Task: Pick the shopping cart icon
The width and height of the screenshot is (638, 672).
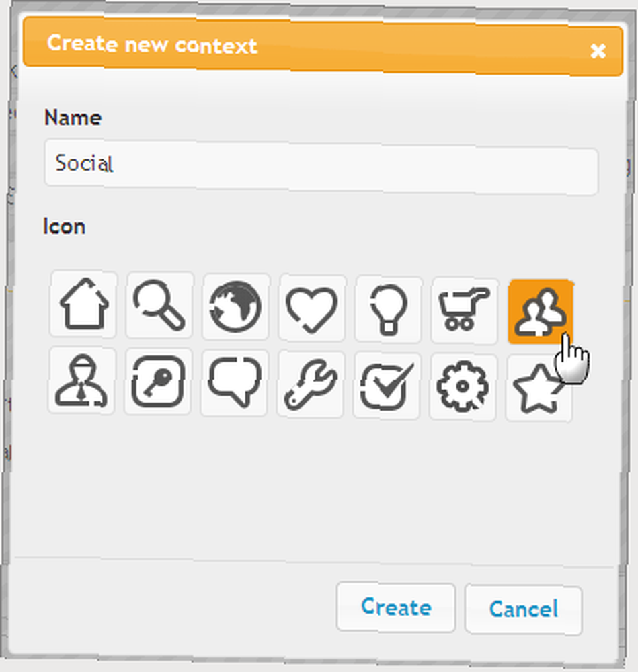Action: 465,310
